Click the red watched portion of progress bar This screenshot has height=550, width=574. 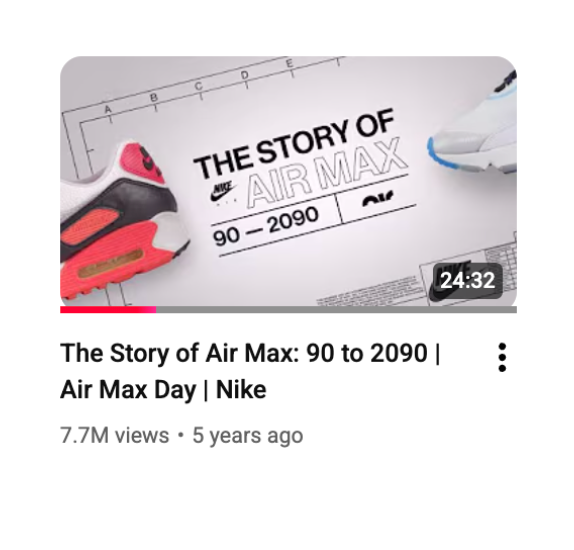108,310
